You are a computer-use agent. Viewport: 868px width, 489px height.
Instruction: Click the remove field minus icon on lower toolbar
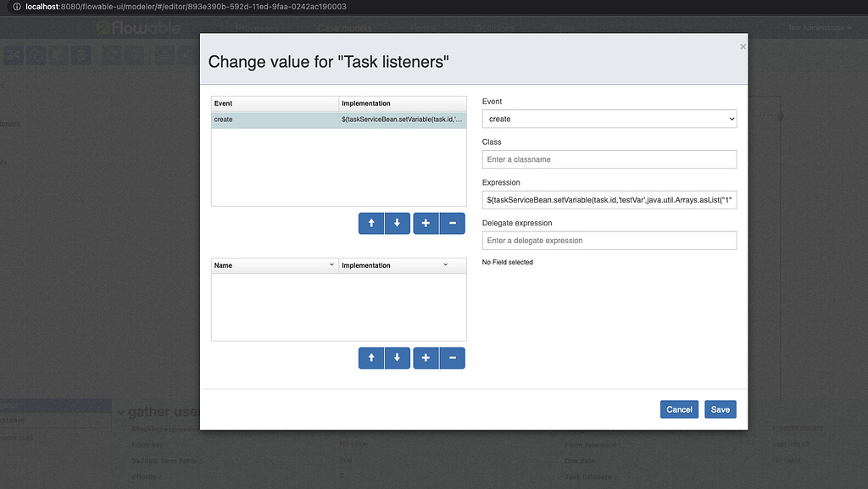pyautogui.click(x=452, y=358)
